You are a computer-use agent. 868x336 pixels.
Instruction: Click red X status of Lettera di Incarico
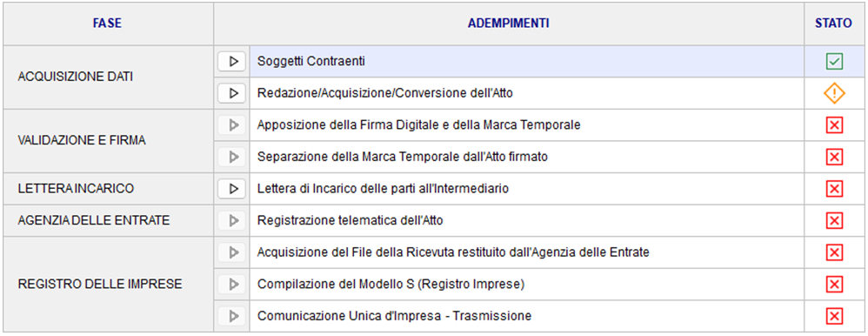click(834, 189)
